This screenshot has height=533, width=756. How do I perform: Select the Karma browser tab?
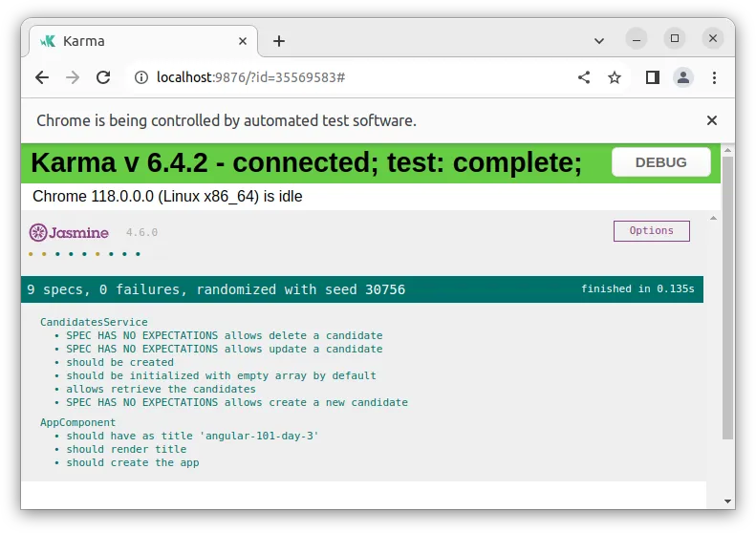point(142,41)
